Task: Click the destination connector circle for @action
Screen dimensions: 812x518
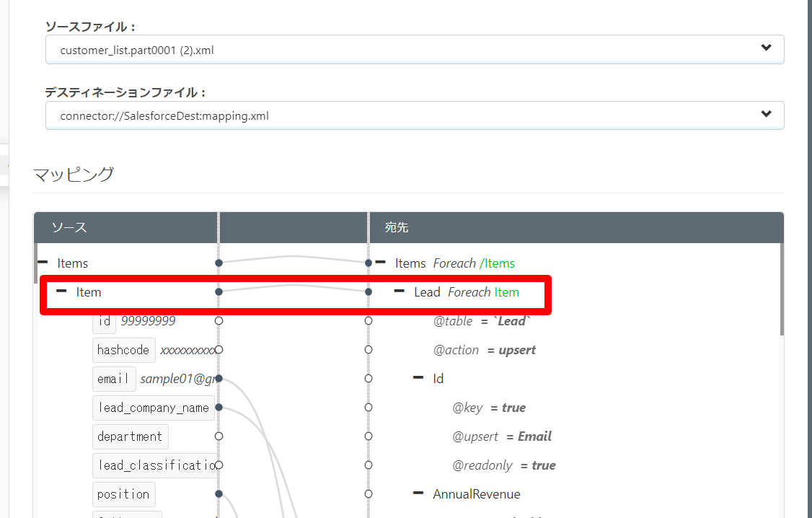Action: pyautogui.click(x=369, y=350)
